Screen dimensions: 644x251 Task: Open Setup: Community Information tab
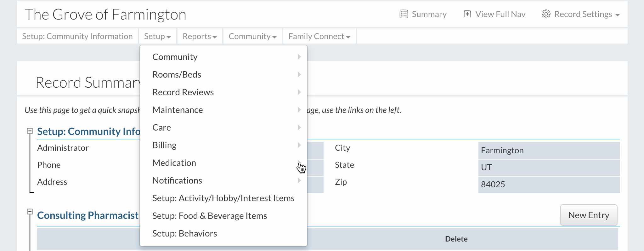point(77,36)
